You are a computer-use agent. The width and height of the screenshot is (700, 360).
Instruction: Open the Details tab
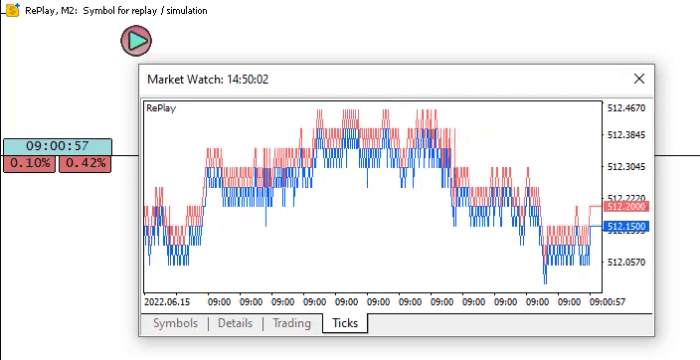tap(235, 323)
